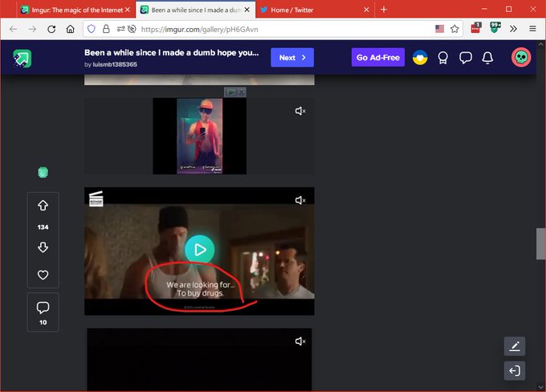Click the pencil edit button
This screenshot has height=392, width=546.
[x=515, y=346]
